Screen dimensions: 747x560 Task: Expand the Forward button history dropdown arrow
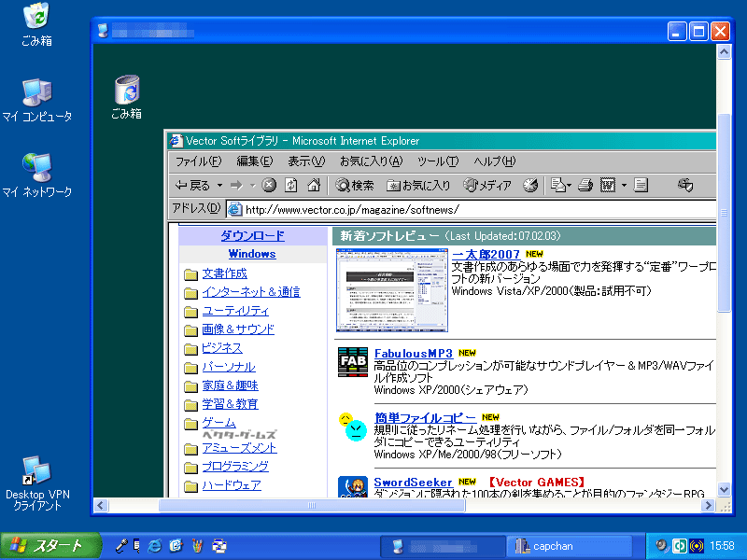pos(252,185)
